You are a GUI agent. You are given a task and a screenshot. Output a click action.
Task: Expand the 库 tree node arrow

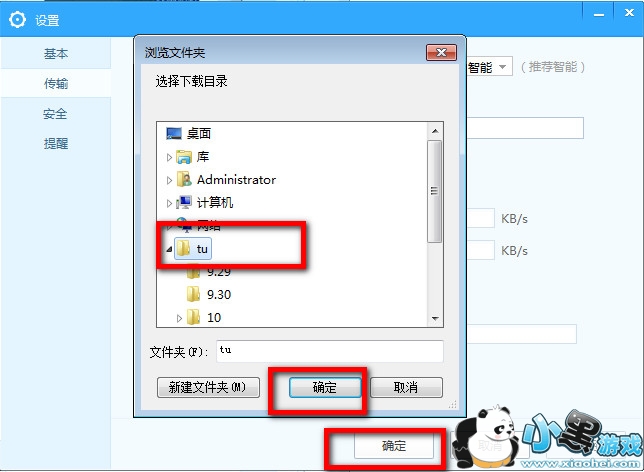point(169,157)
